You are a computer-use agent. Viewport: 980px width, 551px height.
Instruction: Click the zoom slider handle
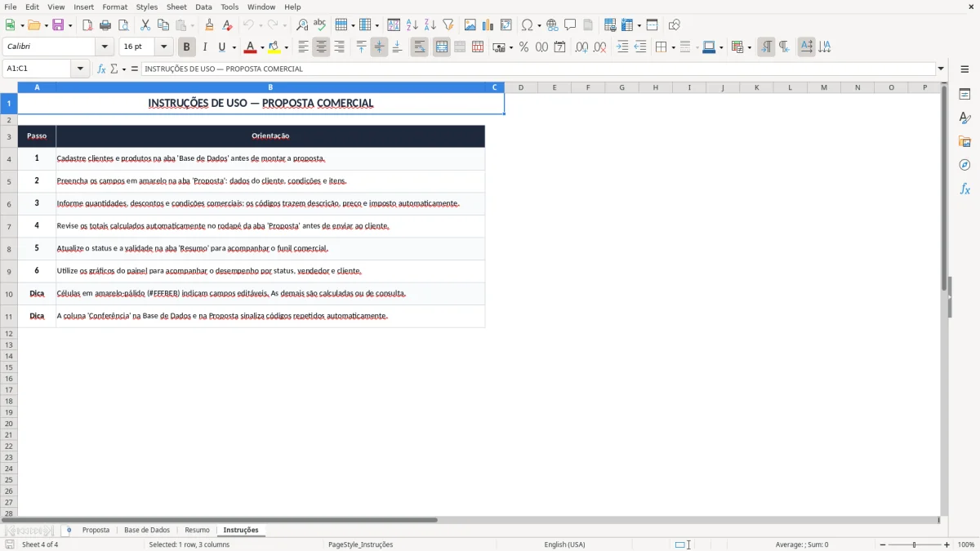point(914,544)
